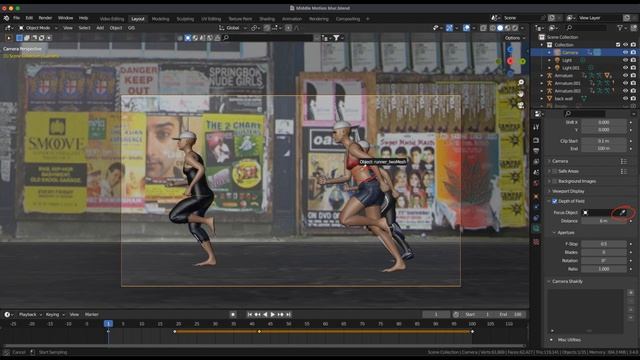The image size is (640, 360).
Task: Click the pan hand viewport gizmo
Action: tap(521, 94)
